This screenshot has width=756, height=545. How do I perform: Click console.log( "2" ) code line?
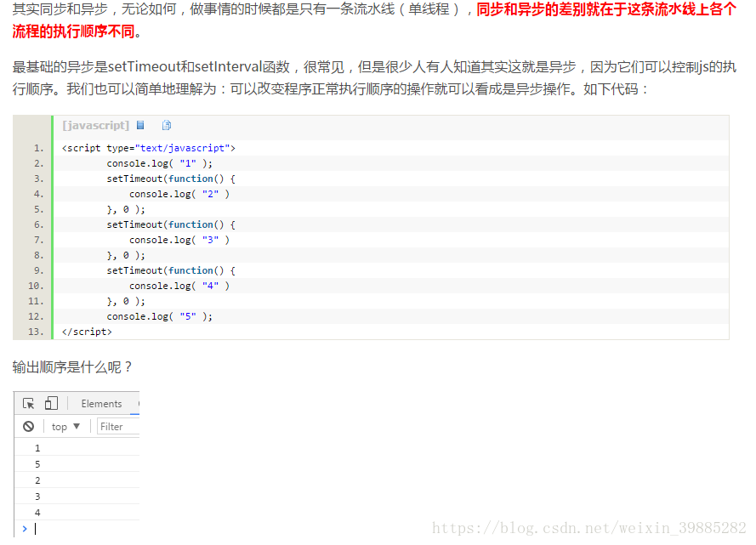tap(179, 194)
